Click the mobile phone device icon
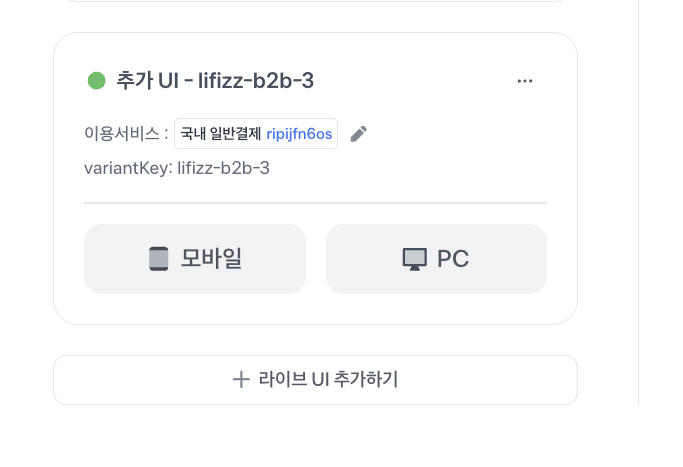This screenshot has width=683, height=467. [159, 259]
